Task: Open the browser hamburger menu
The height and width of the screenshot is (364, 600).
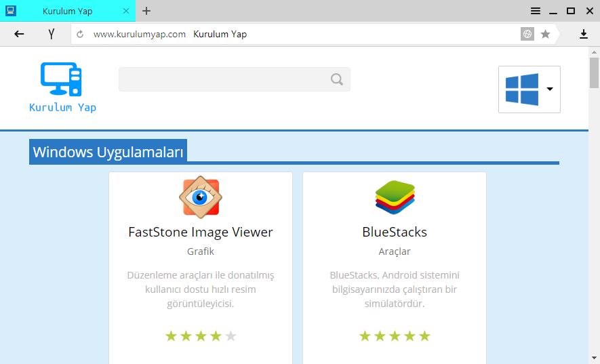Action: click(536, 11)
